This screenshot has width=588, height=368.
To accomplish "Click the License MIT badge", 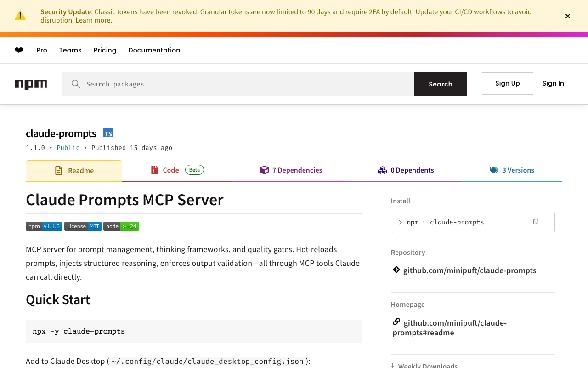I will coord(83,226).
